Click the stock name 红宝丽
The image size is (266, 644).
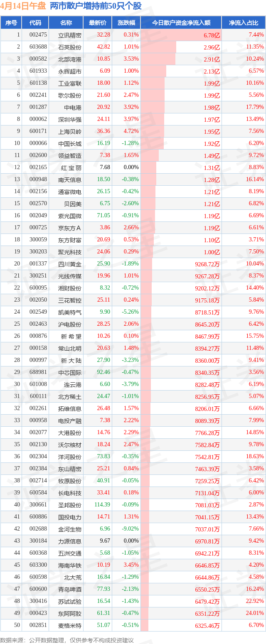coord(71,168)
